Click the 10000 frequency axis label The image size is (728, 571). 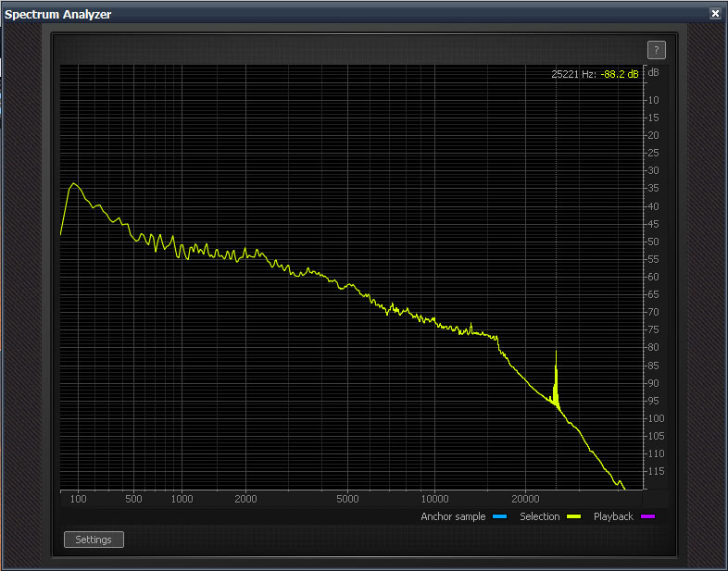[435, 499]
